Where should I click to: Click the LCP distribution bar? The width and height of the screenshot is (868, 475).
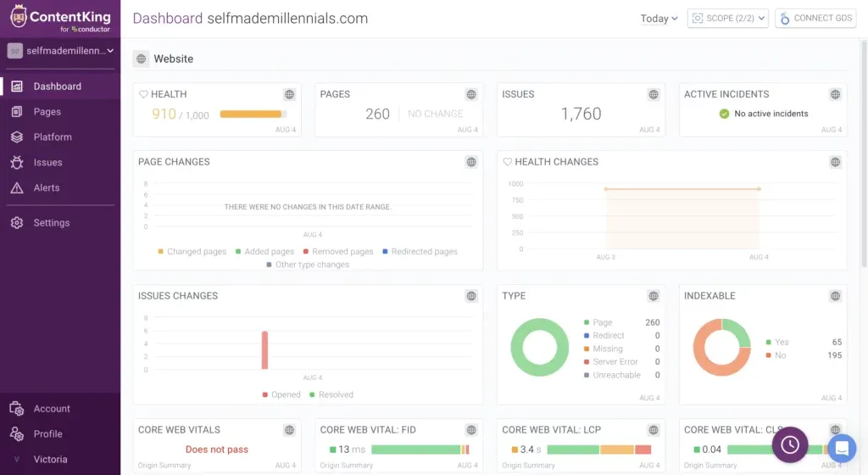coord(599,450)
